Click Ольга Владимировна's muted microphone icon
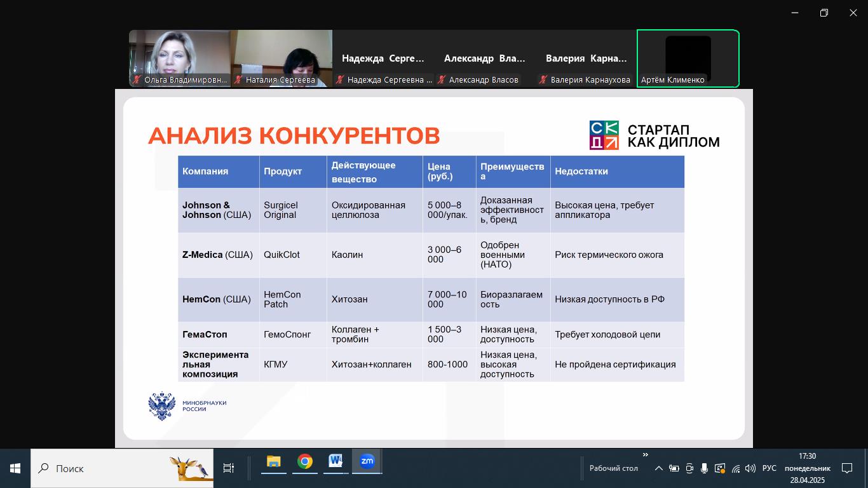Image resolution: width=868 pixels, height=488 pixels. (x=137, y=80)
